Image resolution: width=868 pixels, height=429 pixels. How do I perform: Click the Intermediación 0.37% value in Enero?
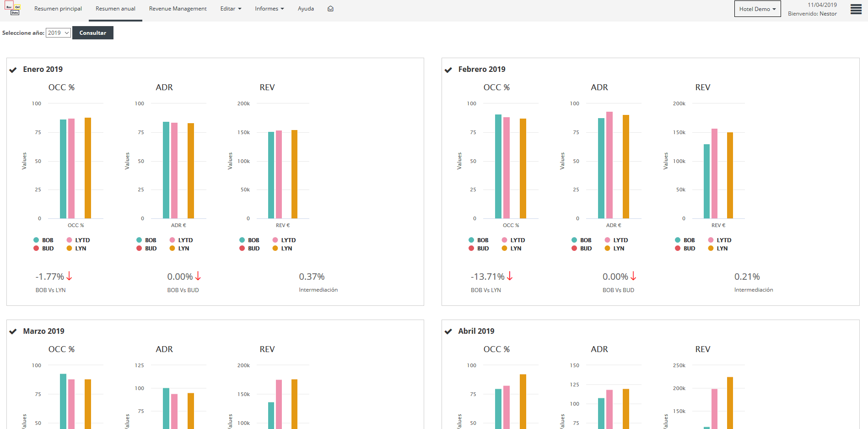click(x=312, y=277)
